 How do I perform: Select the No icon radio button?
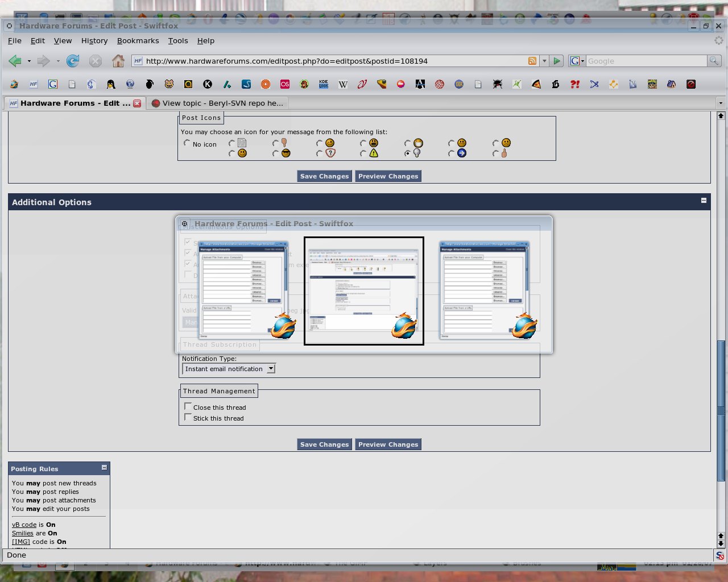[x=187, y=143]
